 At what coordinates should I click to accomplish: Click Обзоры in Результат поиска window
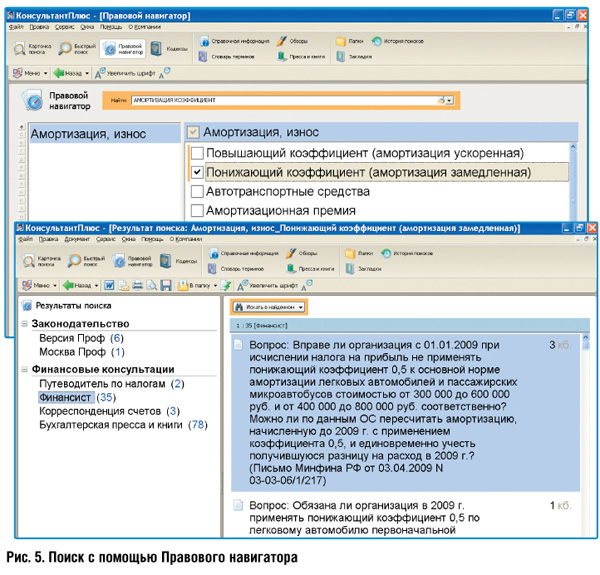point(302,253)
